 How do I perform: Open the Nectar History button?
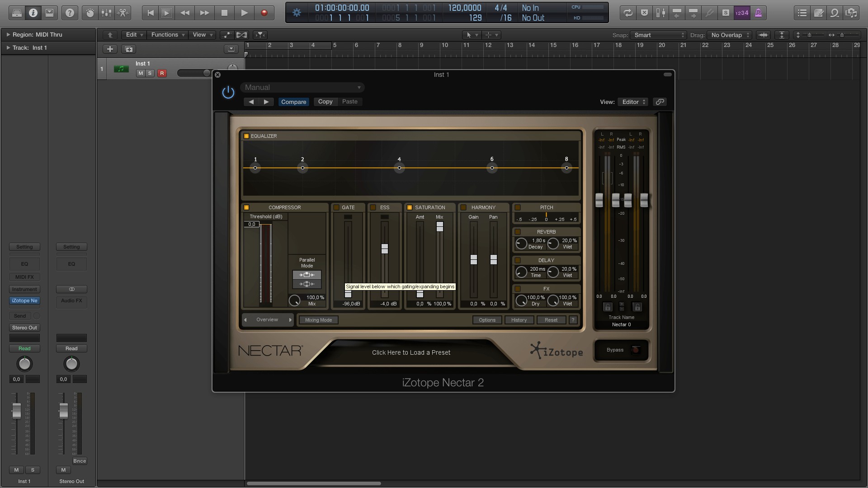(x=519, y=320)
